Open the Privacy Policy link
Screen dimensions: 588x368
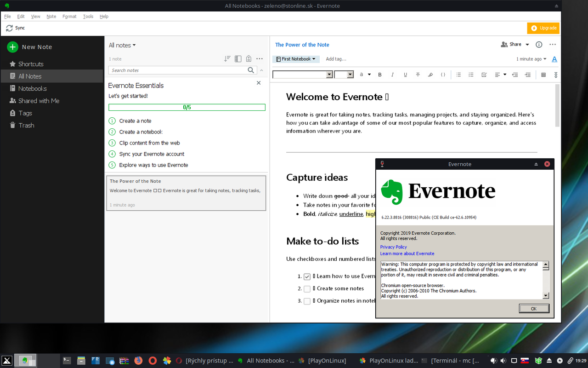pyautogui.click(x=393, y=247)
